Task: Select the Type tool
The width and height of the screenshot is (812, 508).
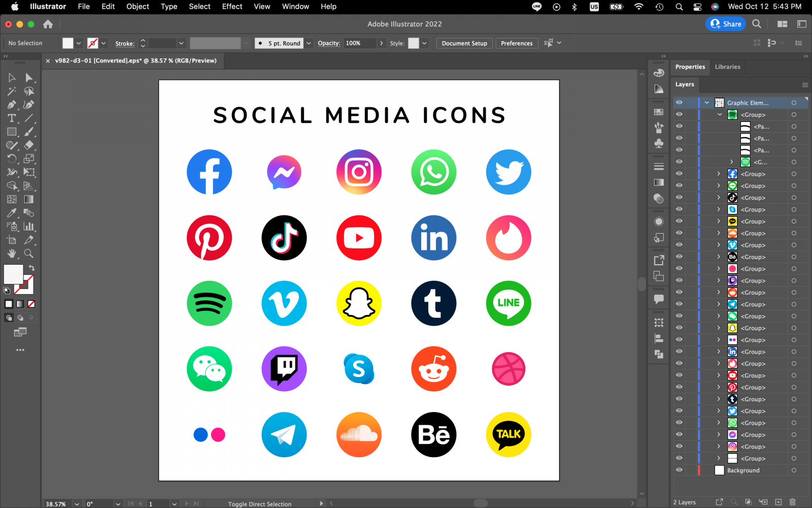Action: [12, 118]
